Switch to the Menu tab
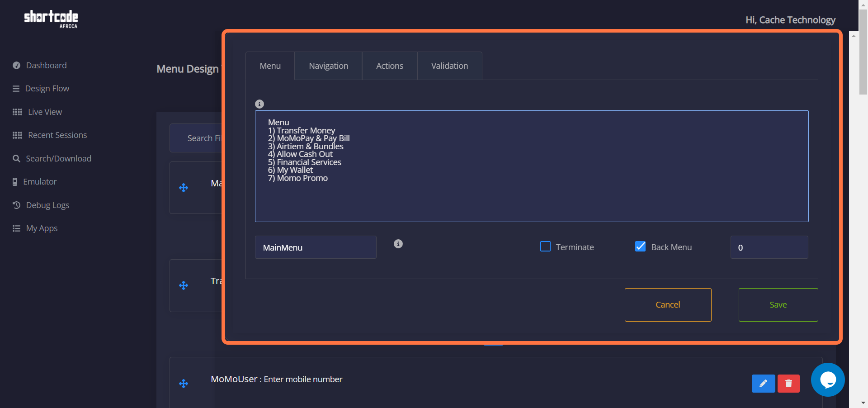Screen dimensions: 868x408 [270, 66]
